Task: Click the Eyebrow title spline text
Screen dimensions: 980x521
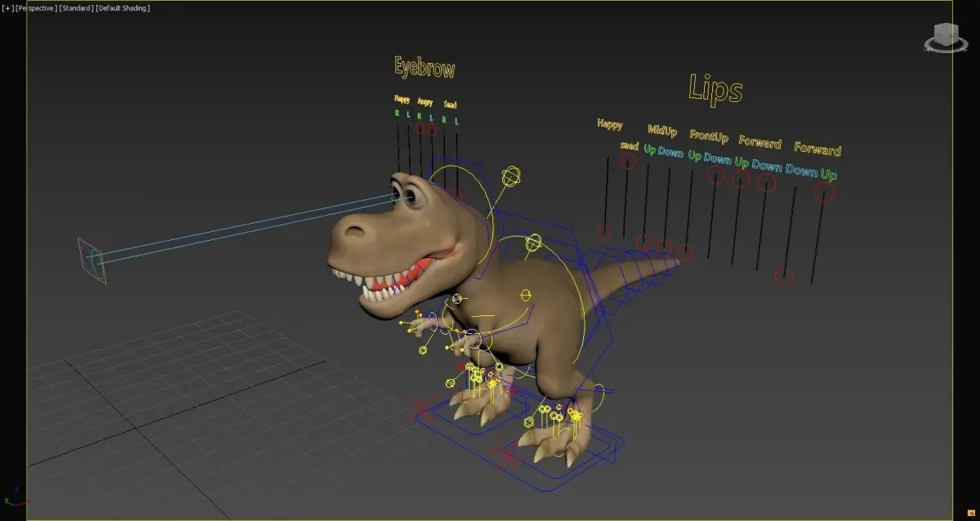Action: [425, 68]
